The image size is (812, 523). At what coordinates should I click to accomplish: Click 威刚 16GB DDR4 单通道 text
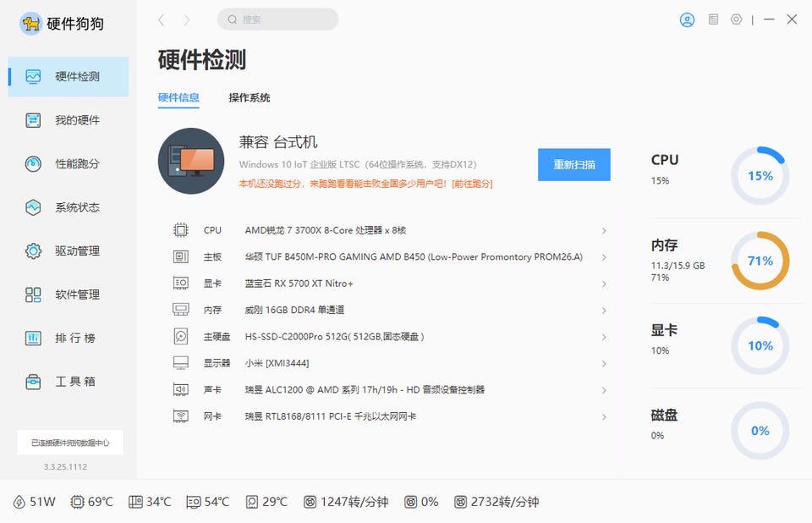[294, 310]
